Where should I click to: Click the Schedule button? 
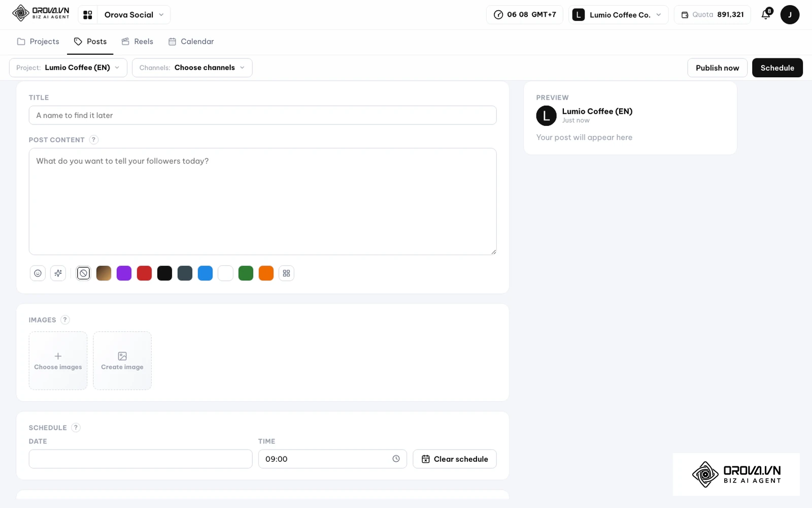coord(777,68)
